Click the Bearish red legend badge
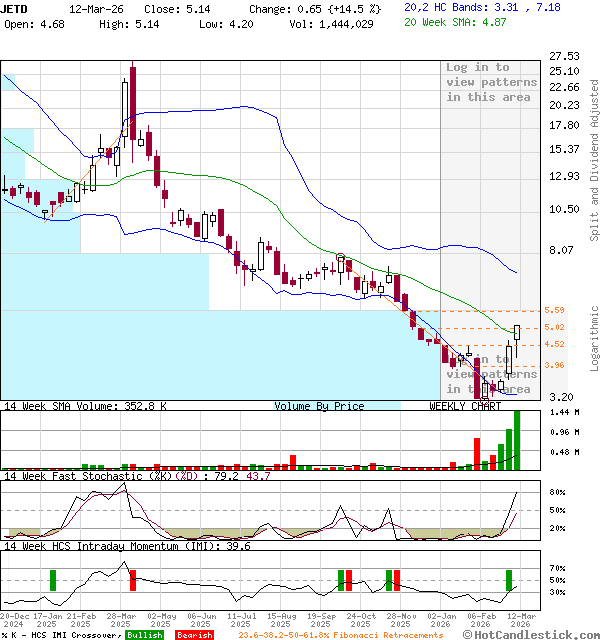The height and width of the screenshot is (640, 600). [x=194, y=634]
